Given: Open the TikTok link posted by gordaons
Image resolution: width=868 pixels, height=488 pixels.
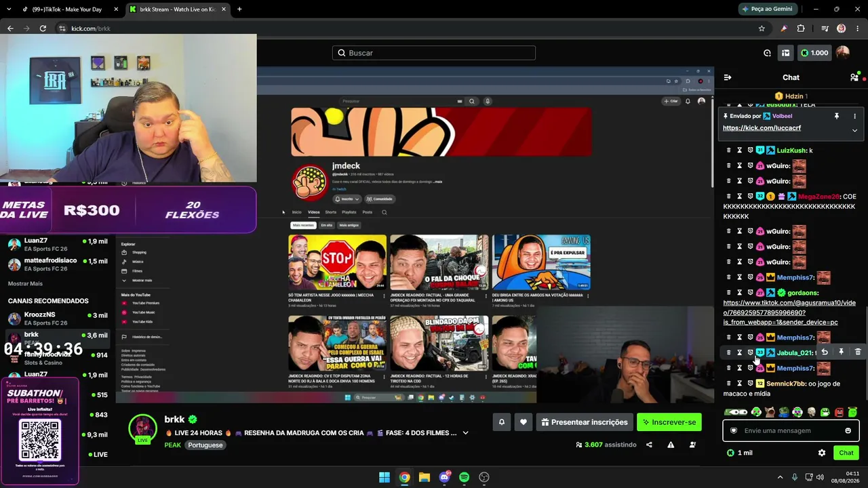Looking at the screenshot, I should 789,312.
